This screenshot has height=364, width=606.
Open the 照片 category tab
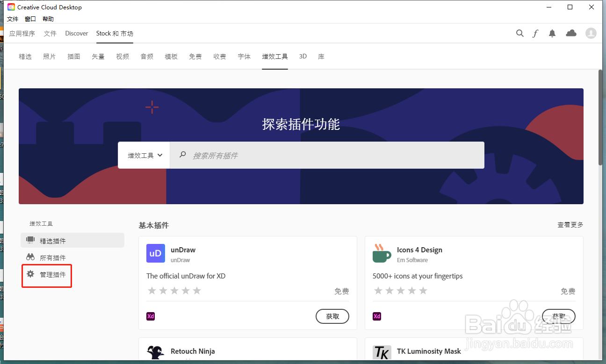click(50, 57)
